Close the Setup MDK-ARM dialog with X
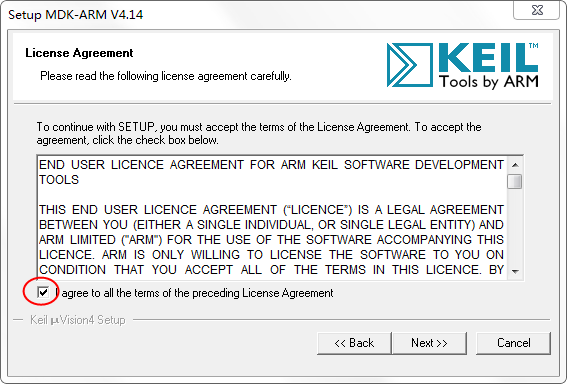This screenshot has width=567, height=384. (537, 10)
